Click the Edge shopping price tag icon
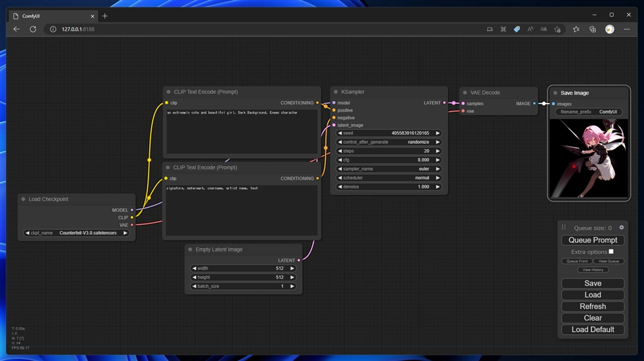This screenshot has width=644, height=361. 517,29
